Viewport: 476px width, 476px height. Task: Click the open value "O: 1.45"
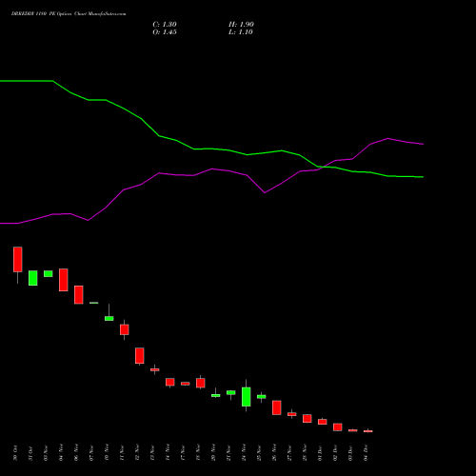pos(165,32)
